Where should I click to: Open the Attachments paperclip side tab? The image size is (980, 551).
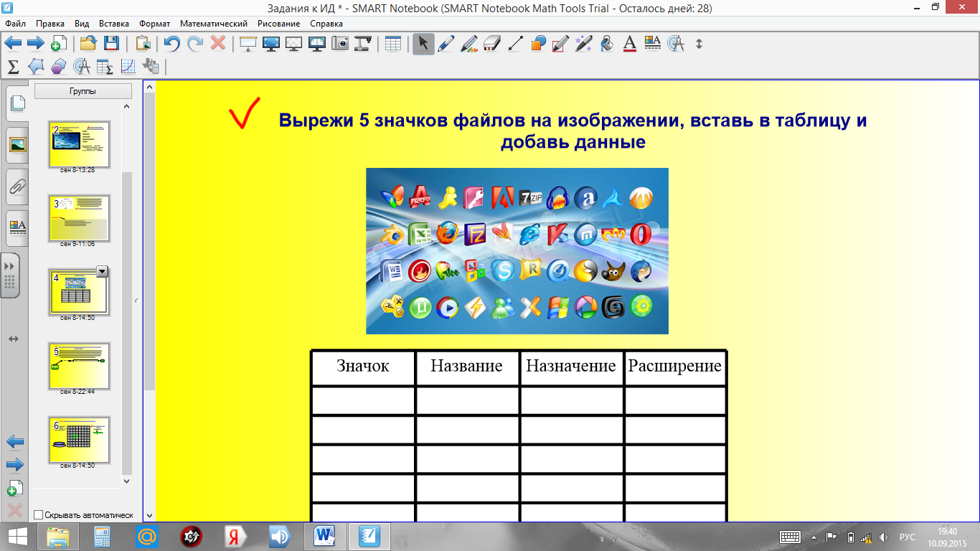pos(17,187)
